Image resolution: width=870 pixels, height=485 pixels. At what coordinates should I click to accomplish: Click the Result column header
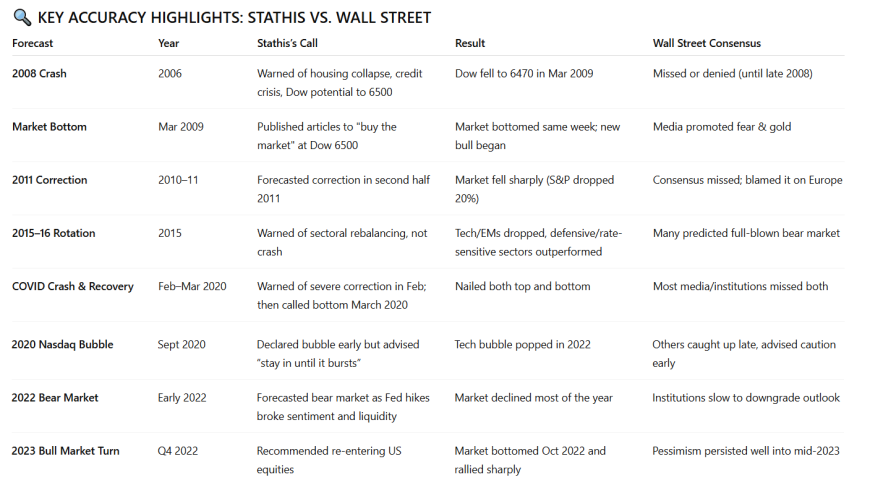pyautogui.click(x=470, y=44)
